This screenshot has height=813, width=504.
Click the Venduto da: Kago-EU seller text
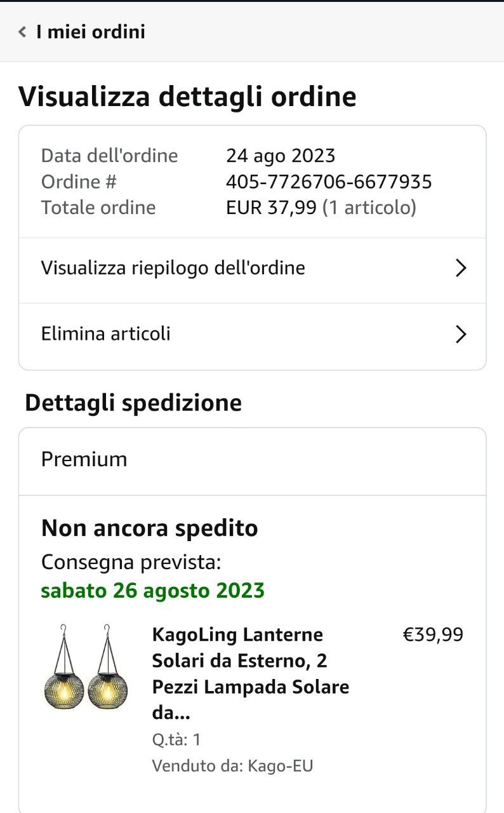tap(232, 766)
